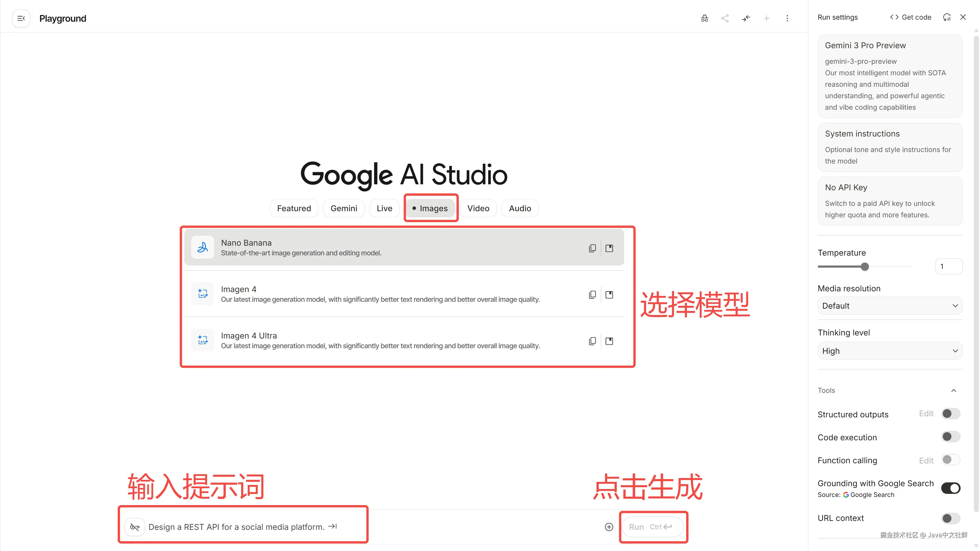Collapse the sidebar menu icon beside Playground
This screenshot has height=551, width=980.
click(x=21, y=18)
